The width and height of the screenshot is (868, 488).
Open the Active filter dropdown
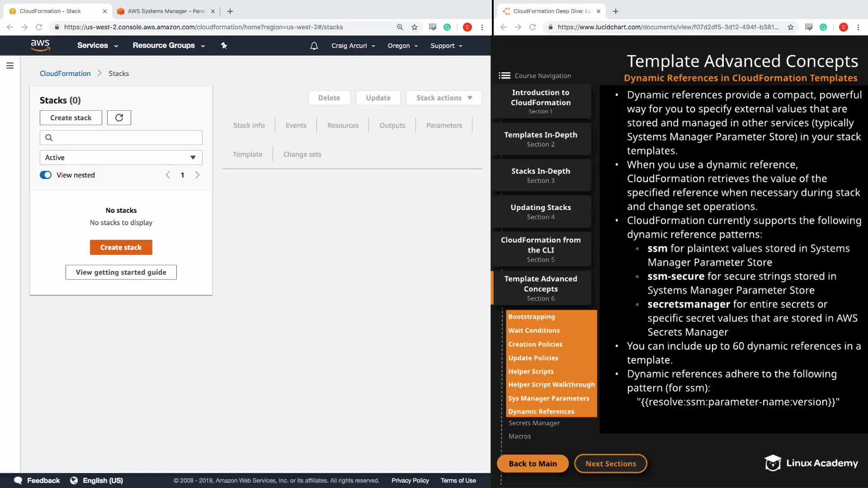[x=121, y=157]
